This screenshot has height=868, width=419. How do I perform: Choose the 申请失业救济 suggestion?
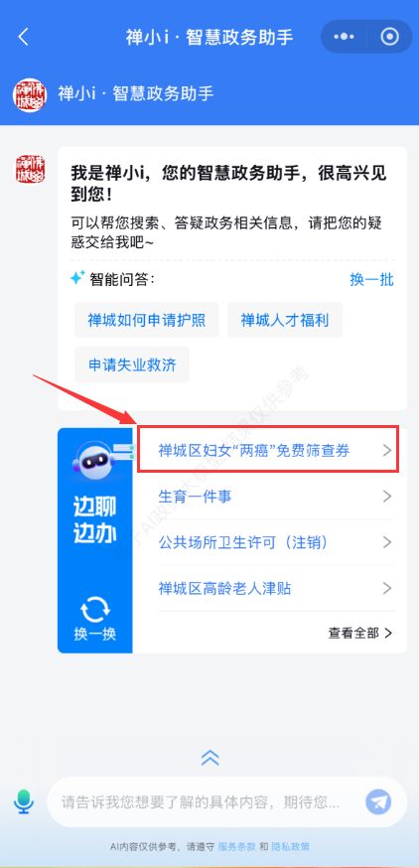click(132, 364)
